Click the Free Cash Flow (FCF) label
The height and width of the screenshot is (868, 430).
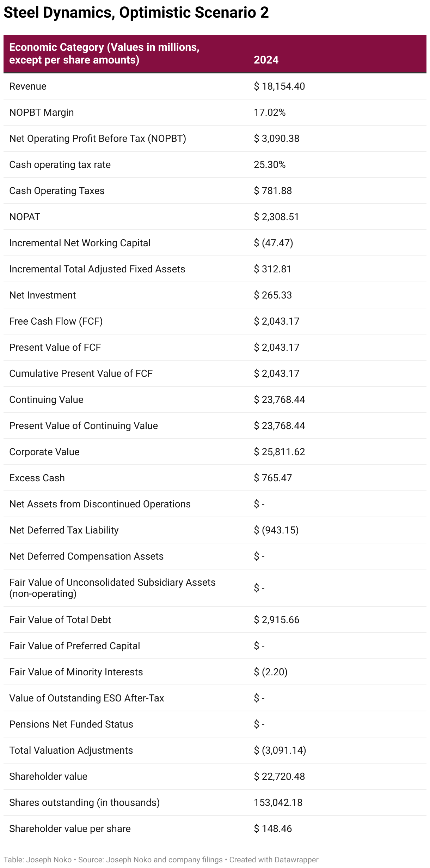56,321
